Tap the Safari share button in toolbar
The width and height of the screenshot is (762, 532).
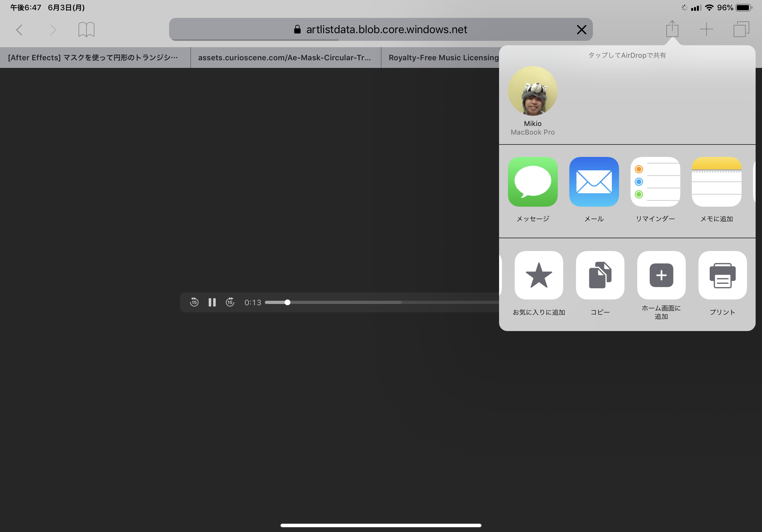(x=672, y=29)
